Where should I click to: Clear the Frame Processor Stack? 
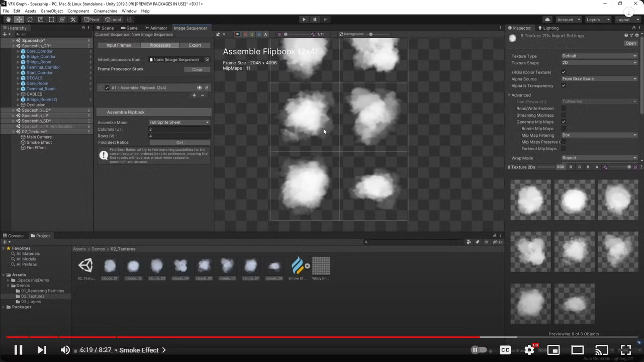[x=197, y=70]
